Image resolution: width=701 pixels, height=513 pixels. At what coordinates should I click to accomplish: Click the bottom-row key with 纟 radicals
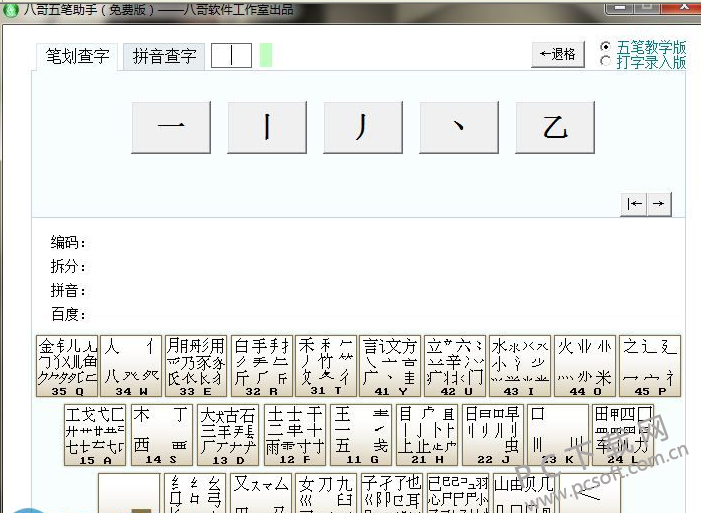point(195,493)
